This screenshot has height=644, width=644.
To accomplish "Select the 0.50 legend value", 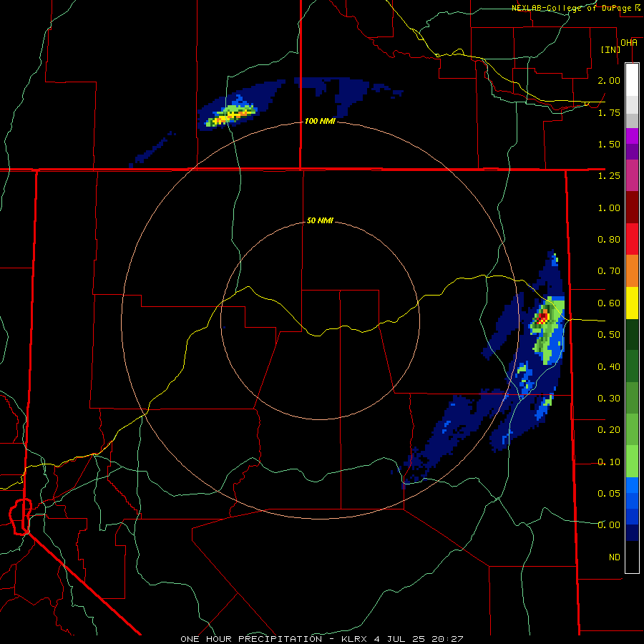I will (x=609, y=335).
